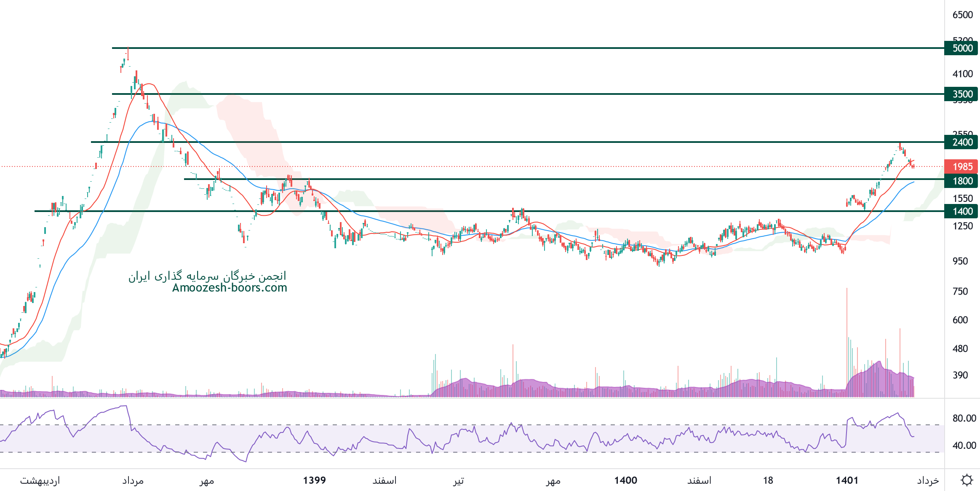Image resolution: width=980 pixels, height=491 pixels.
Task: Click the خرداد month label
Action: pyautogui.click(x=928, y=480)
